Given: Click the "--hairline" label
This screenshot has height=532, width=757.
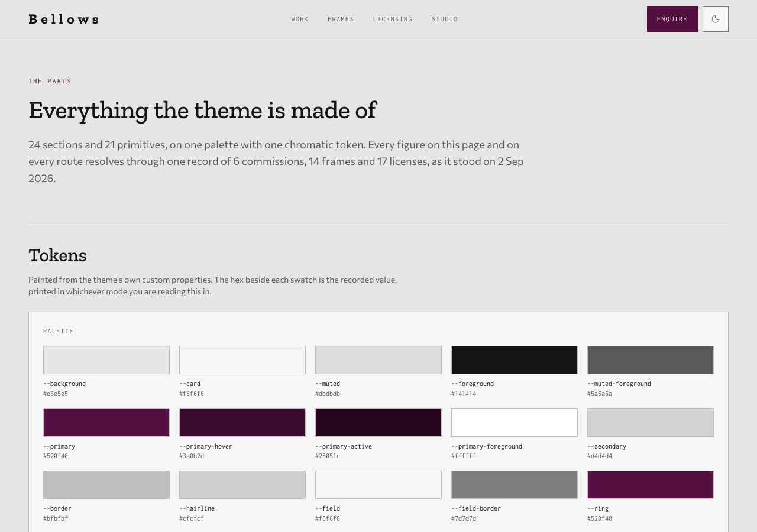Looking at the screenshot, I should (x=197, y=508).
